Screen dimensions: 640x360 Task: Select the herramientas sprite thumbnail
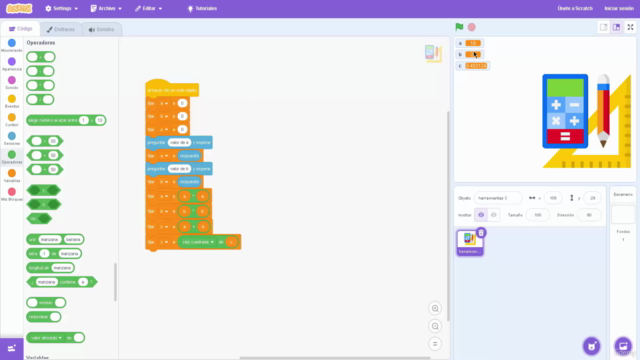(469, 243)
